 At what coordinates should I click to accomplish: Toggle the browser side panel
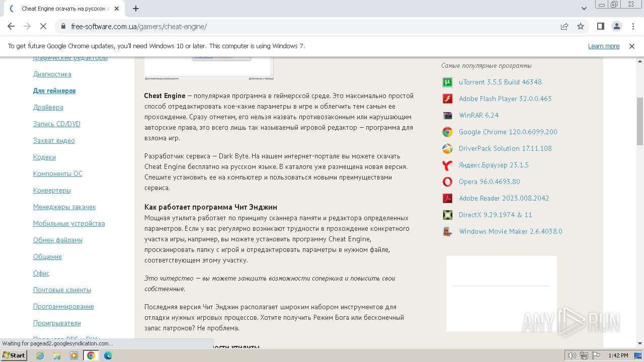(601, 26)
